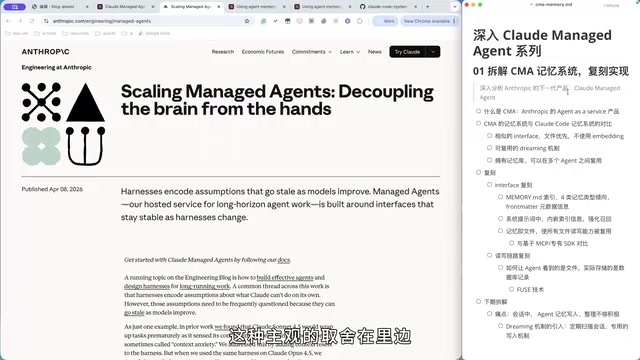
Task: Switch to the claude-code-system GitHub tab
Action: pyautogui.click(x=387, y=7)
